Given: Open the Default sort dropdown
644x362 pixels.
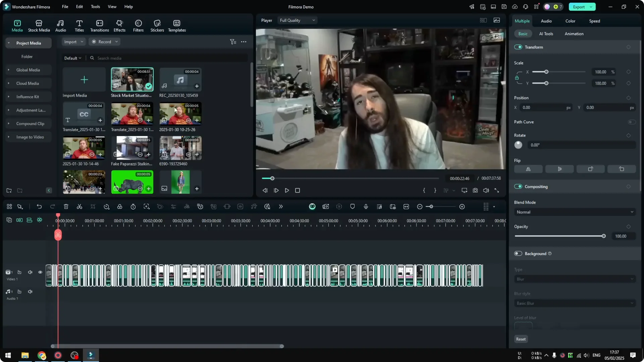Looking at the screenshot, I should tap(73, 58).
